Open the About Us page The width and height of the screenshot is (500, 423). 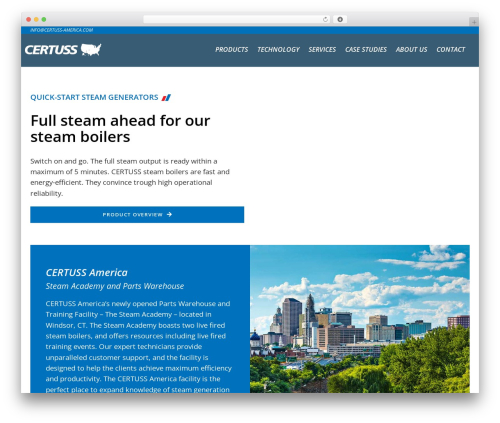coord(411,50)
